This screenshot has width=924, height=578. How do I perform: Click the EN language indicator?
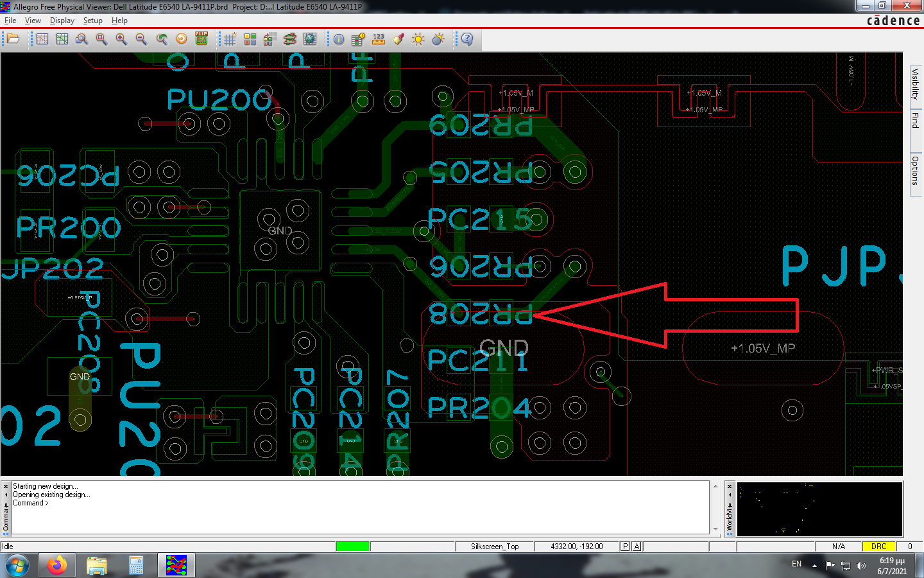pos(796,564)
